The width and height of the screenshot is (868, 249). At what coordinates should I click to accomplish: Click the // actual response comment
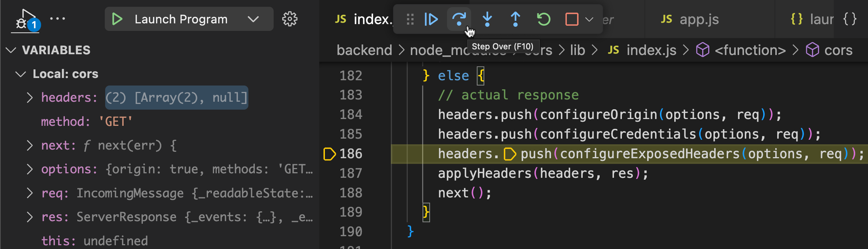pyautogui.click(x=508, y=95)
